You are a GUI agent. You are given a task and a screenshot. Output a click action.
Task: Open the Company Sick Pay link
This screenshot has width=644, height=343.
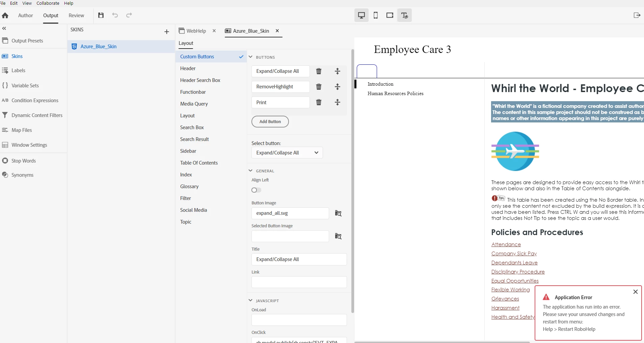click(514, 254)
